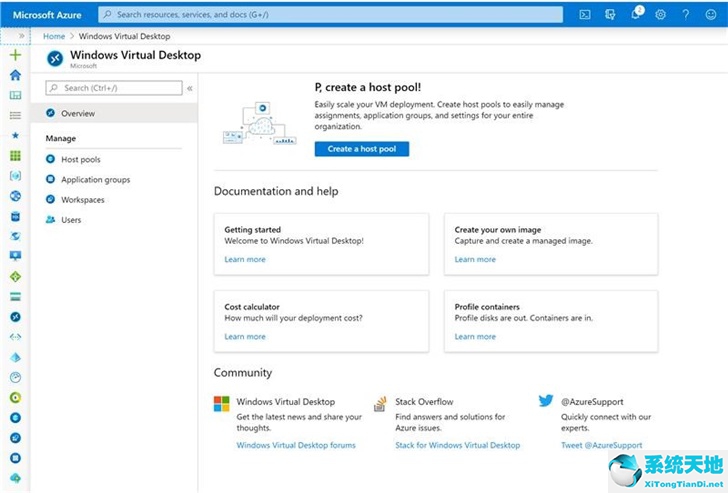Click the Getting started card title
The width and height of the screenshot is (728, 493).
coord(253,229)
